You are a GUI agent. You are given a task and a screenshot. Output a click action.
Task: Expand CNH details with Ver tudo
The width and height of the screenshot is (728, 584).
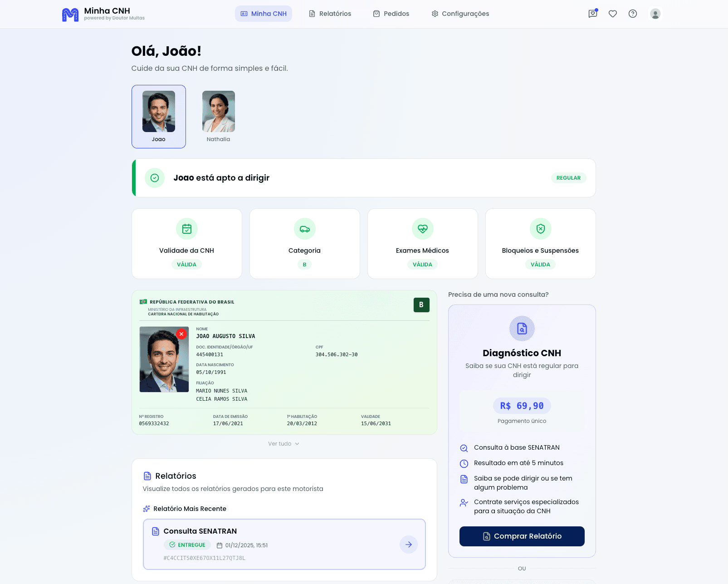283,444
